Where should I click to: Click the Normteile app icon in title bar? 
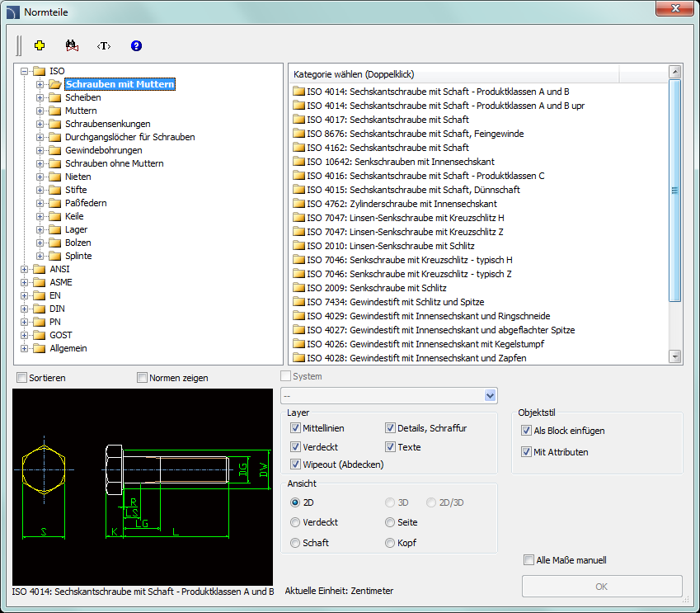12,12
